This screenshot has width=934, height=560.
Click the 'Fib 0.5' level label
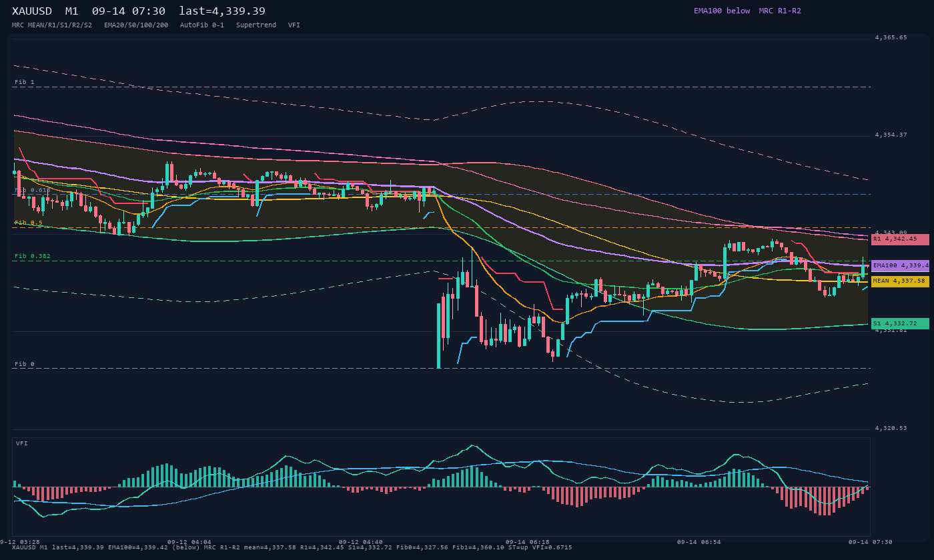(29, 223)
